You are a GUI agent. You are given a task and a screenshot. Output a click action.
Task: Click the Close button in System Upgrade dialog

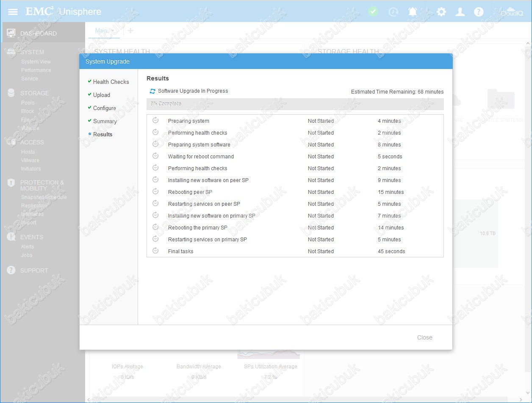tap(425, 337)
